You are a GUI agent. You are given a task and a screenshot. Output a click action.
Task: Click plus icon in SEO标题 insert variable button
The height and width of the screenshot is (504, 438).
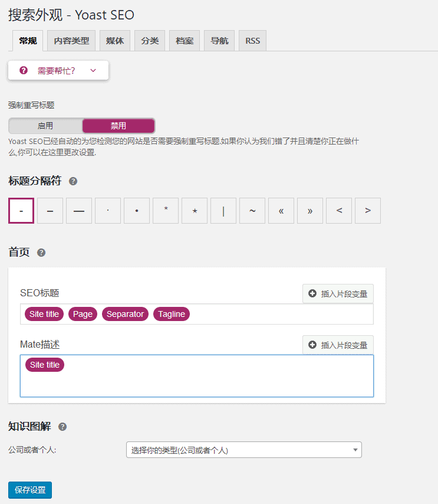312,293
